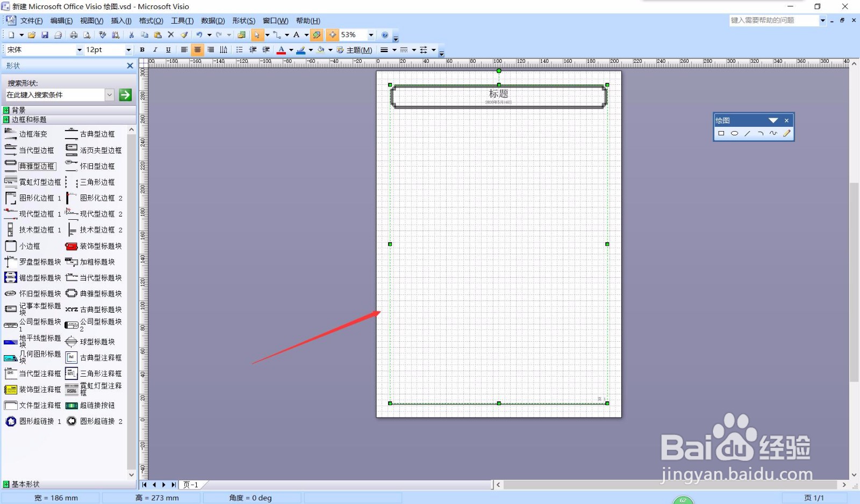
Task: Open a file with the Open folder icon
Action: click(x=32, y=35)
